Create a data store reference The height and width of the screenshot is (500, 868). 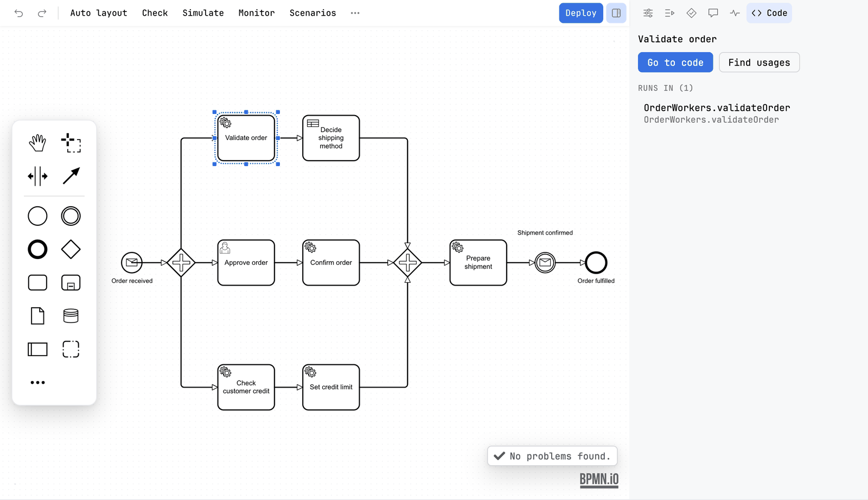[71, 316]
